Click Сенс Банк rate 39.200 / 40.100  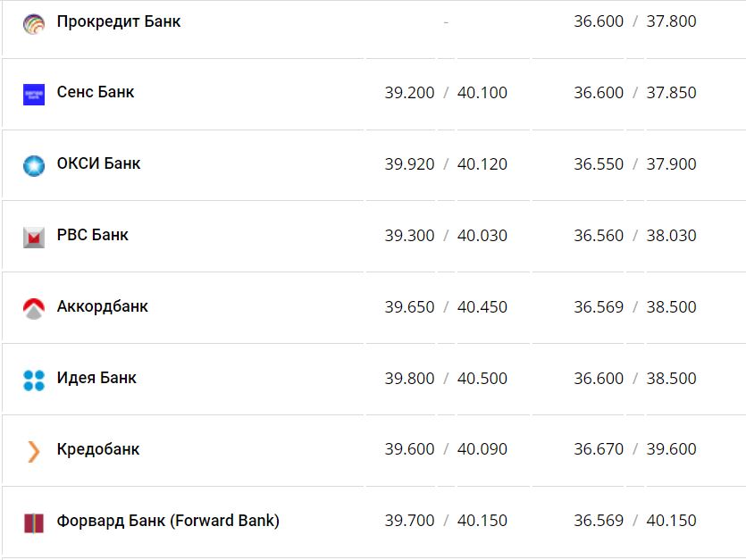446,93
